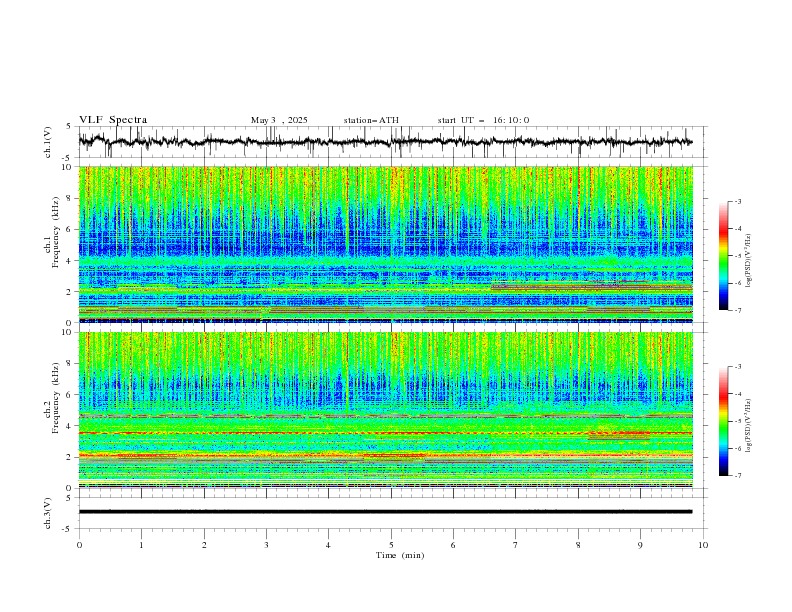Screen dimensions: 792x612
Task: Click the "station=ATH" header label
Action: tap(371, 120)
